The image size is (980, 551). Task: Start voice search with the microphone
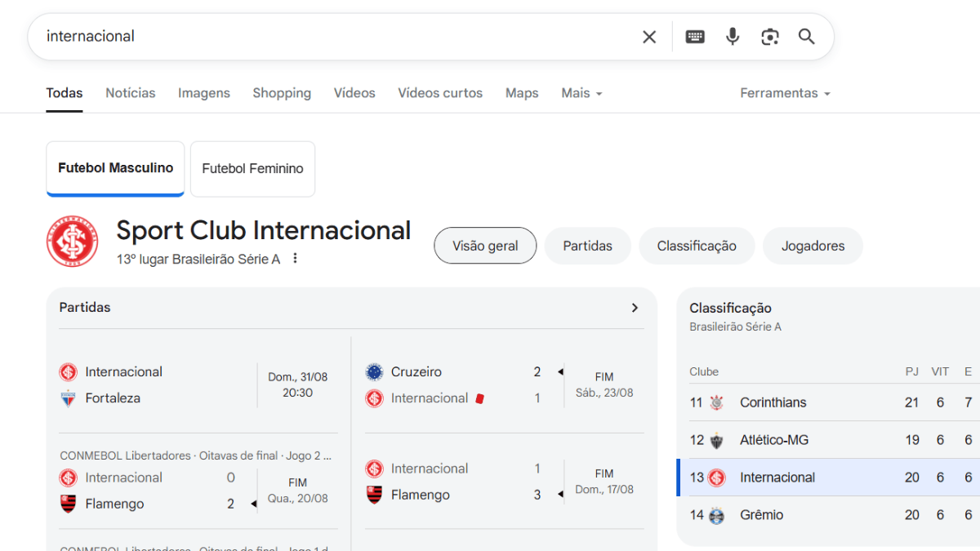733,37
